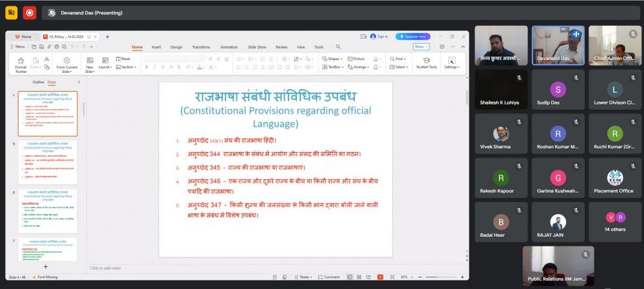Open the Layout dropdown
The height and width of the screenshot is (289, 644).
pyautogui.click(x=105, y=67)
